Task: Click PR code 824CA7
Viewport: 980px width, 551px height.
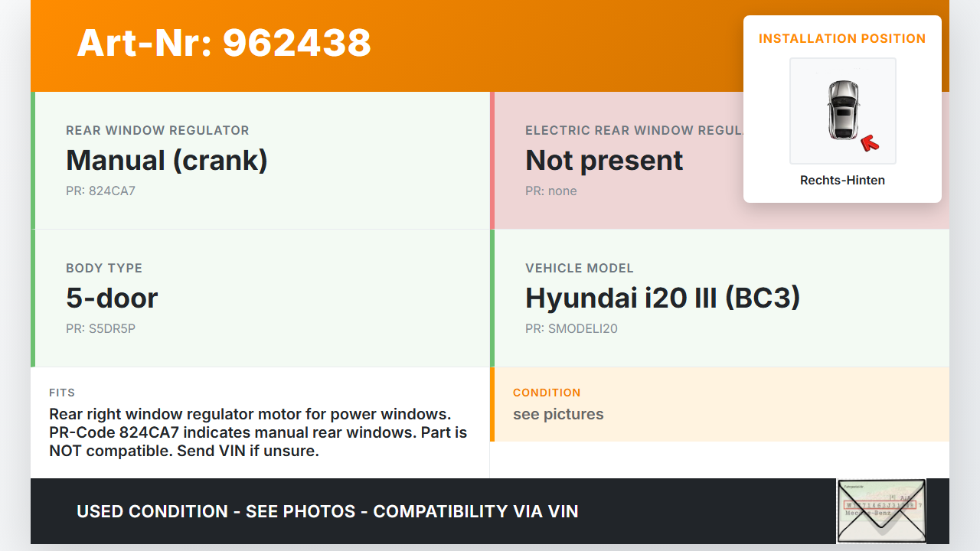Action: [x=100, y=191]
